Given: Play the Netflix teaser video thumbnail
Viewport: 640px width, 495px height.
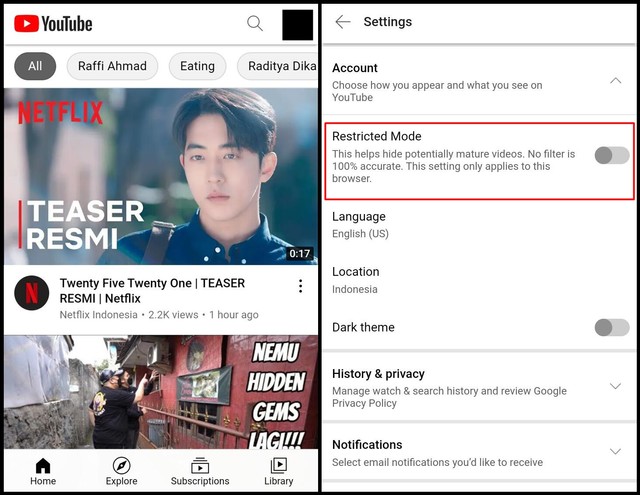Looking at the screenshot, I should [x=161, y=176].
